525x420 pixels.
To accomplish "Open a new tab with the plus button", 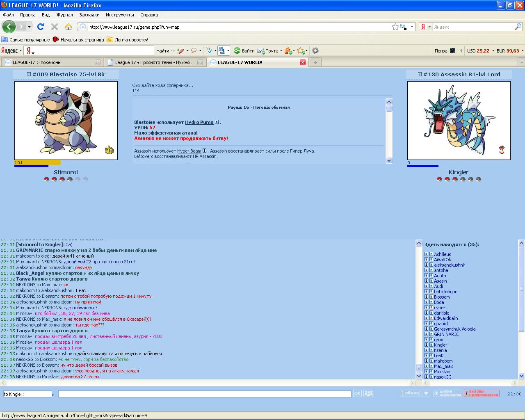I will [x=315, y=62].
